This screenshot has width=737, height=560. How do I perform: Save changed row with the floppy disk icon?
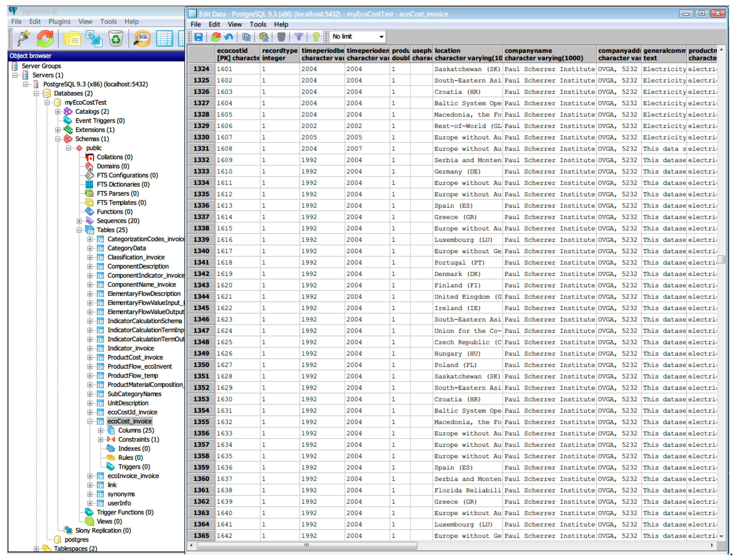[199, 37]
